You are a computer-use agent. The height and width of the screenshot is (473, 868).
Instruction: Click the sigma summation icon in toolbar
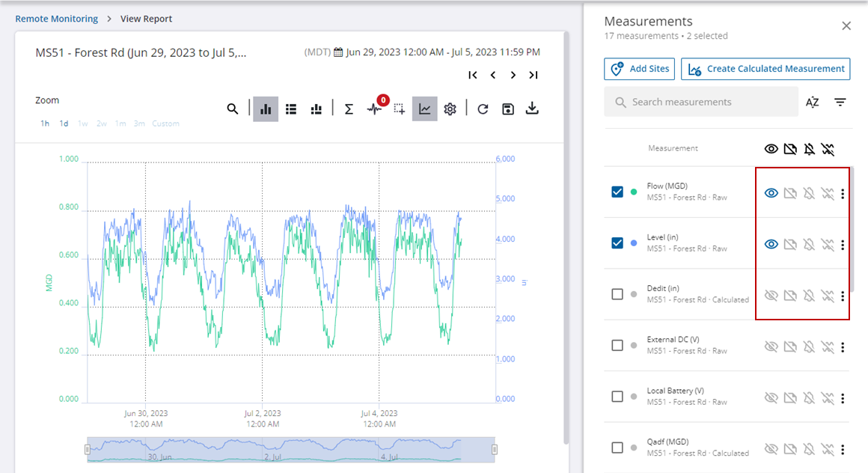(x=349, y=109)
